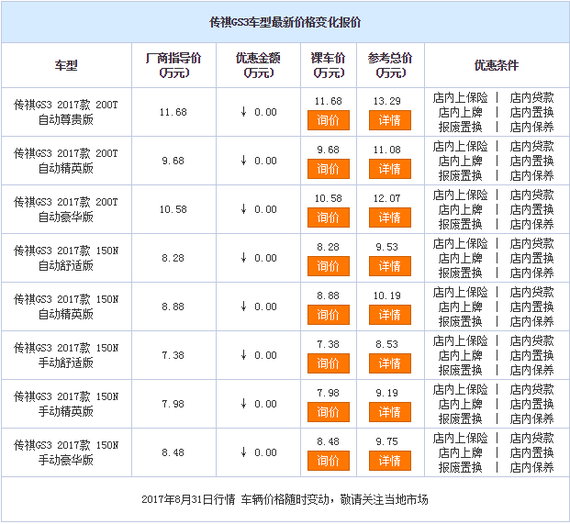Click reference total price 12.07
The image size is (570, 524).
pos(387,199)
